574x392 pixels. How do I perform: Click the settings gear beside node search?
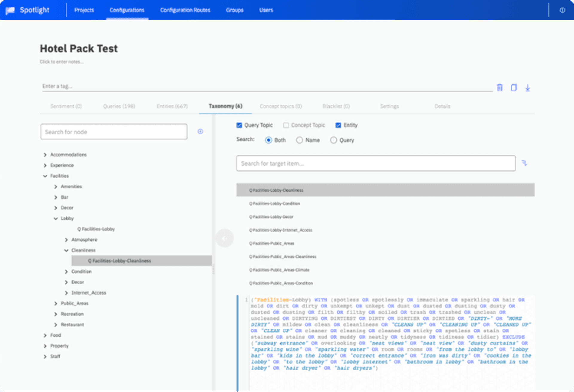point(200,131)
